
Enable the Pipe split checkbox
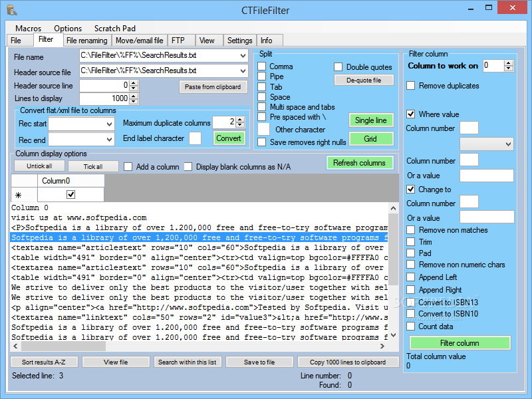pos(261,76)
